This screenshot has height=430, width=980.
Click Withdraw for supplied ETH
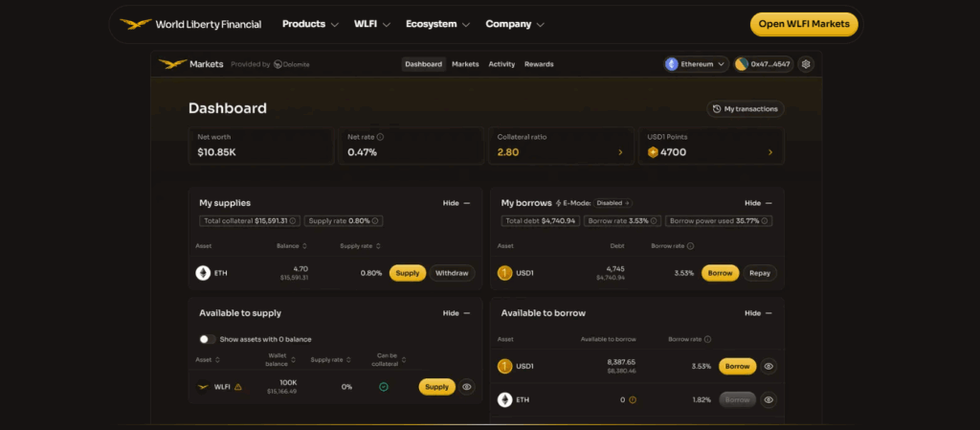point(452,273)
